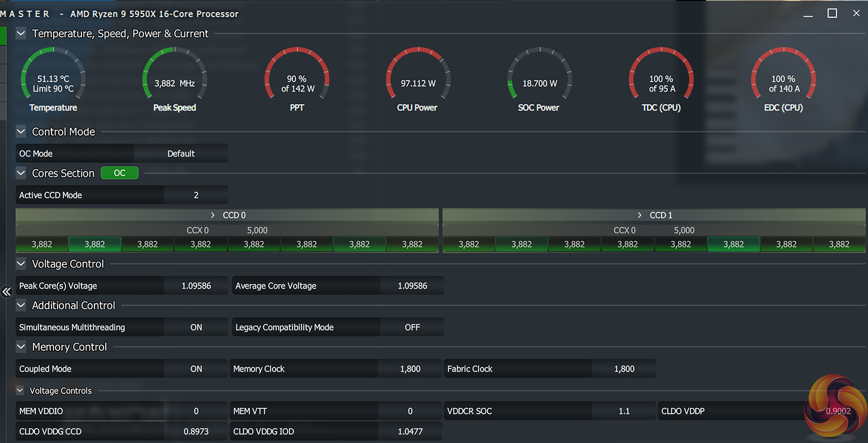Click the SOC Power gauge
868x443 pixels.
point(539,74)
